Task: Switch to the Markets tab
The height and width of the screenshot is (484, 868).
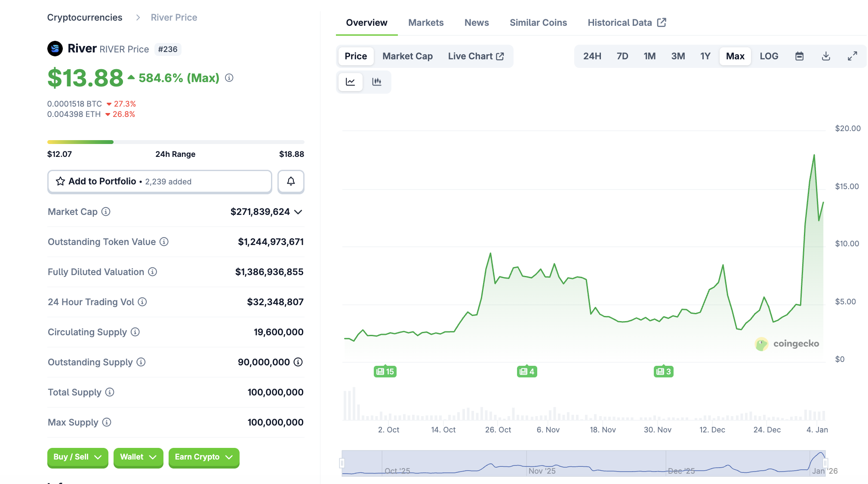Action: [426, 23]
